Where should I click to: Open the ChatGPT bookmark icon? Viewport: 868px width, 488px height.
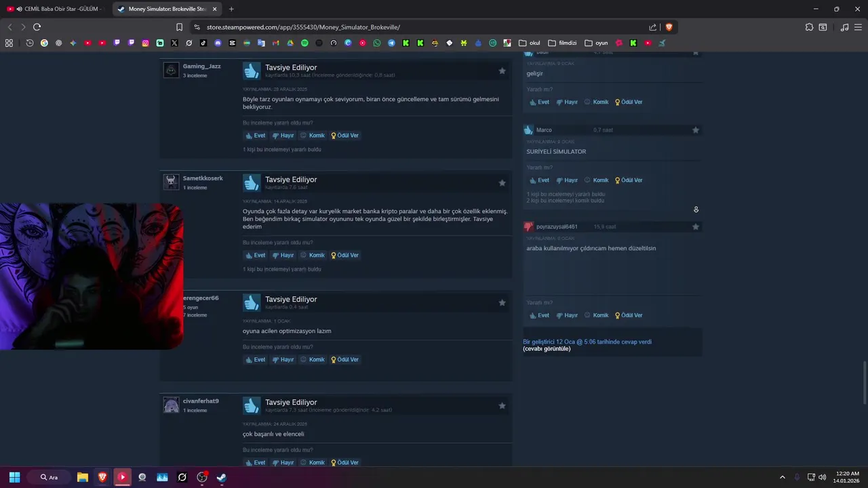click(59, 43)
